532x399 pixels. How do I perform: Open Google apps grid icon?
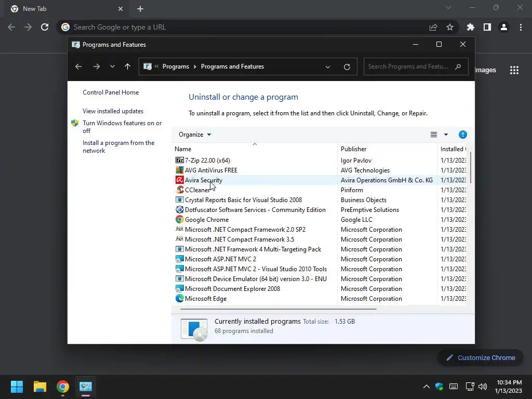(514, 70)
